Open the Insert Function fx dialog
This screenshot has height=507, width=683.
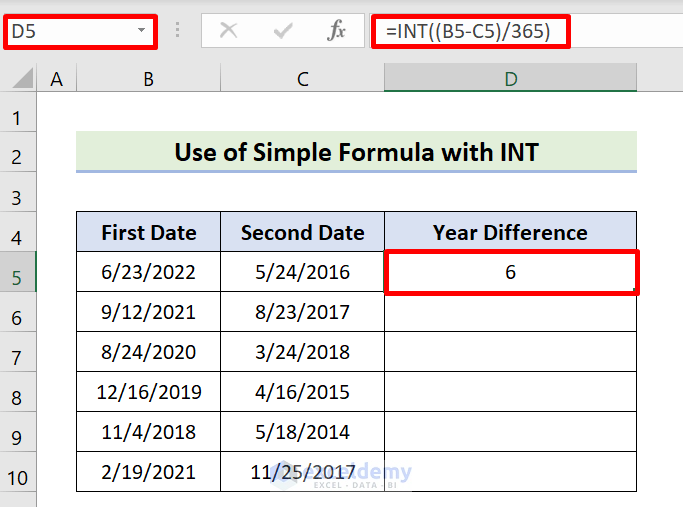tap(336, 31)
